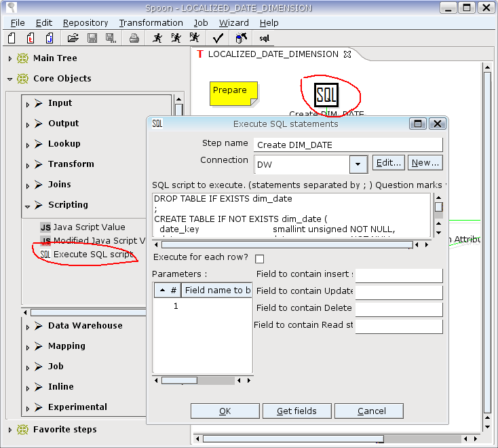Click OK in the SQL dialog
The height and width of the screenshot is (448, 498).
point(225,411)
